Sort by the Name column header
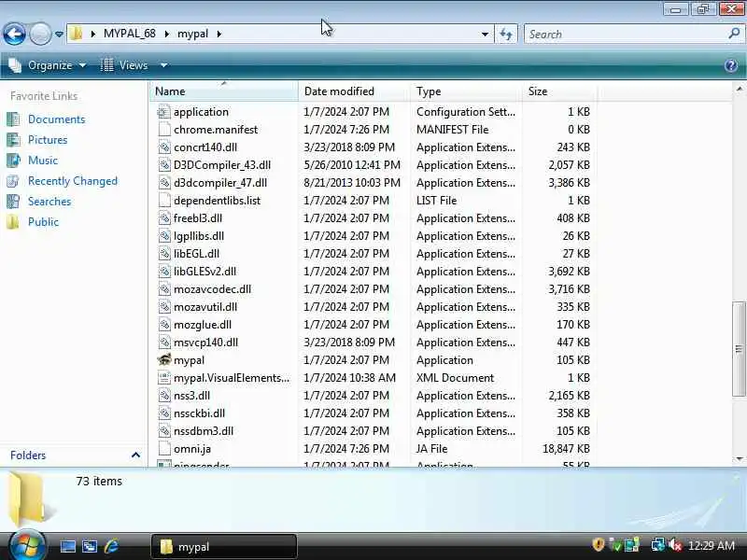The image size is (747, 560). click(x=223, y=91)
